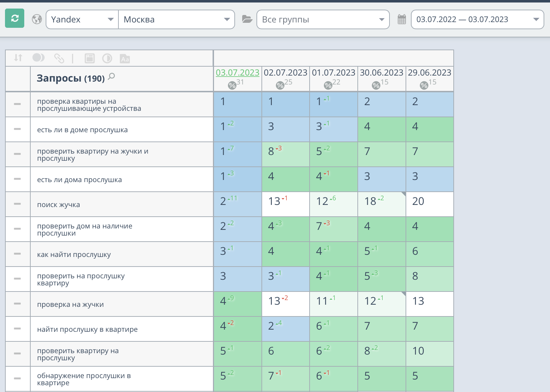The image size is (550, 392).
Task: Toggle the overlapping circles icon in toolbar
Action: click(39, 58)
